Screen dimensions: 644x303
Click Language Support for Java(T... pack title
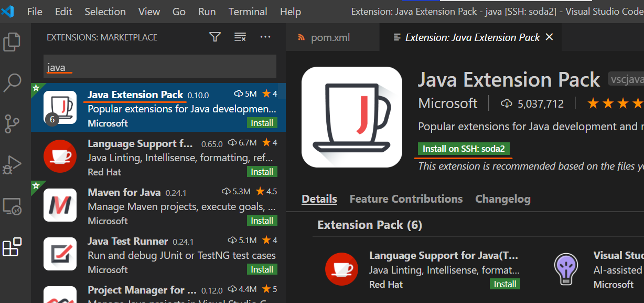click(444, 256)
